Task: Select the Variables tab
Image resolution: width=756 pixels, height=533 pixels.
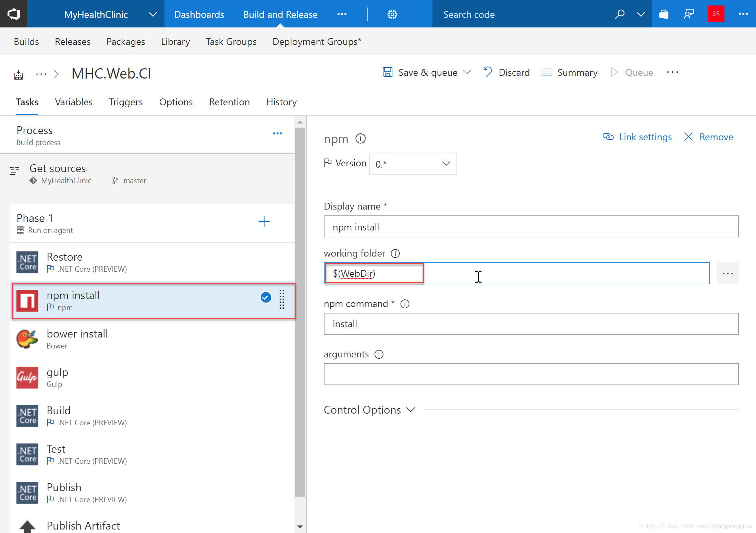Action: (x=74, y=102)
